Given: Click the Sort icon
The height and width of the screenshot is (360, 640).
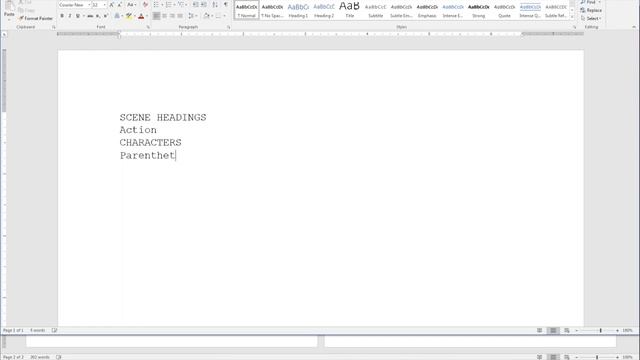Looking at the screenshot, I should [215, 5].
